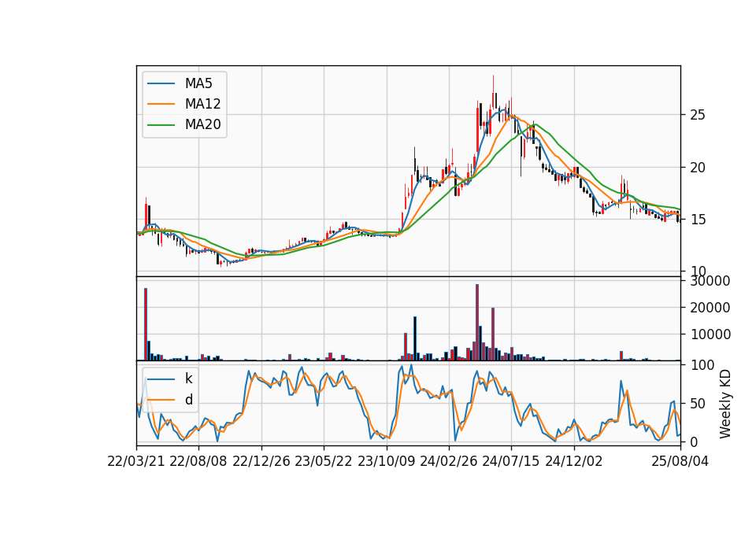Click the k legend label in KD panel
The image size is (756, 543).
coord(188,379)
